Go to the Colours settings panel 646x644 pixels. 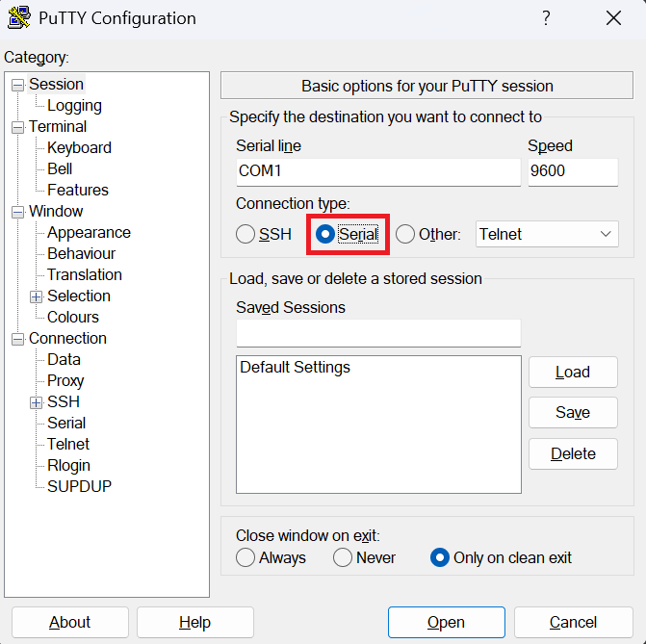tap(73, 317)
